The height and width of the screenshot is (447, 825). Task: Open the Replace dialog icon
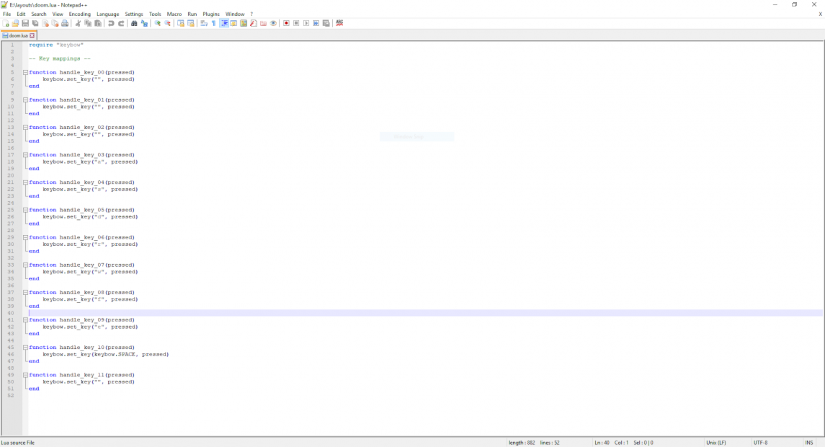145,23
